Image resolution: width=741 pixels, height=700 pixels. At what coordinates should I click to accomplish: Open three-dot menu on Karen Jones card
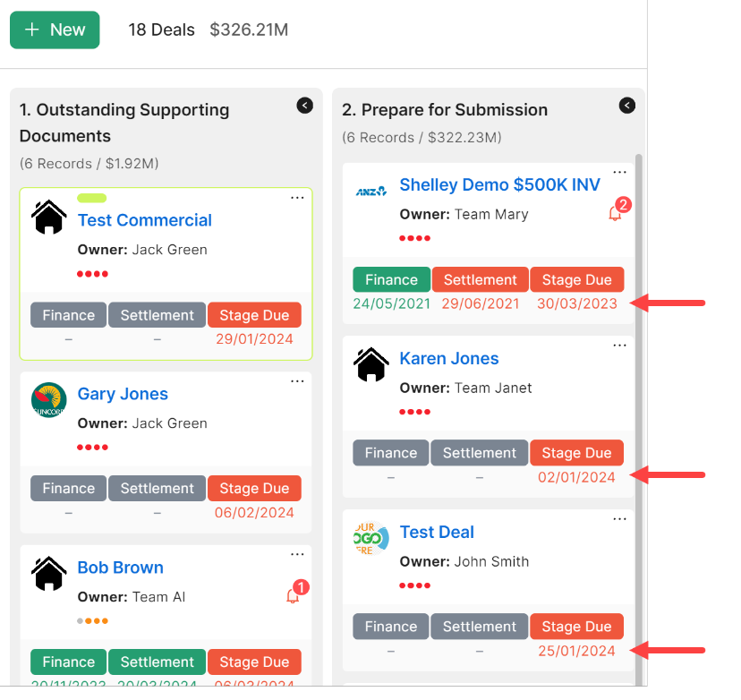point(620,346)
